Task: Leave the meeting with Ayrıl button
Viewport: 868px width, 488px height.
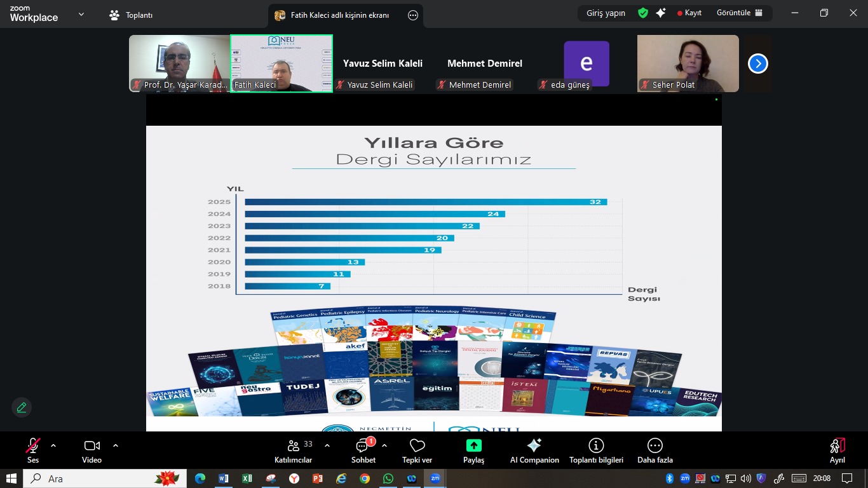Action: tap(837, 449)
